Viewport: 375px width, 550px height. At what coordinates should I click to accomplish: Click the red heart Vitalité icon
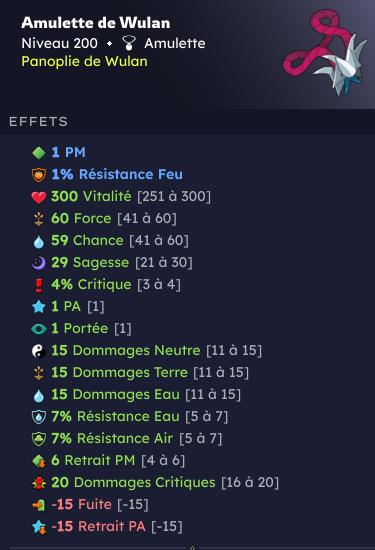(39, 197)
